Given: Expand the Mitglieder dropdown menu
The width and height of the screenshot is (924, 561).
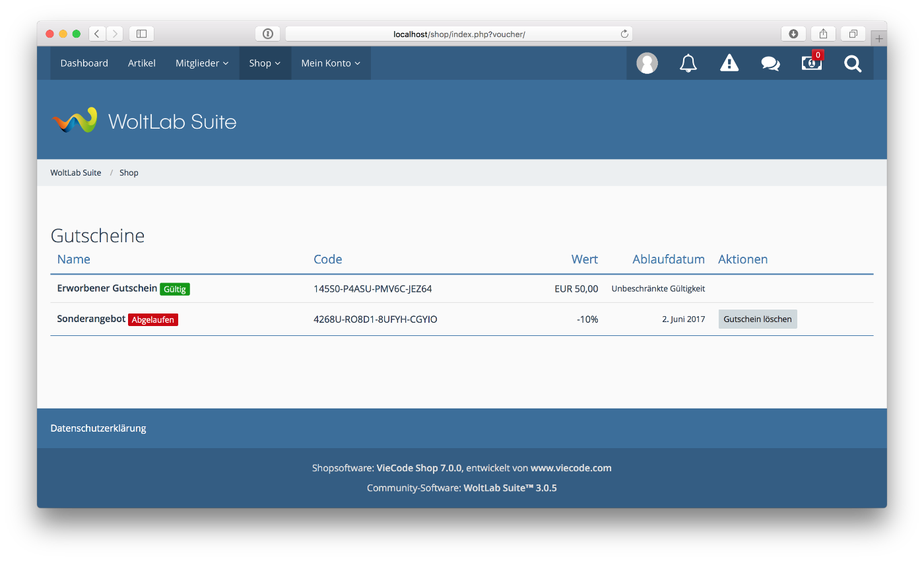Looking at the screenshot, I should click(x=202, y=63).
